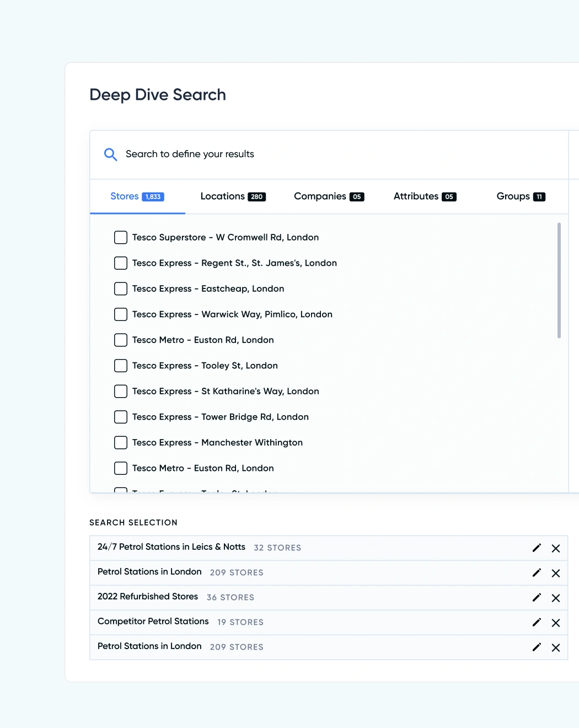Open the Companies tab
The width and height of the screenshot is (579, 728).
pyautogui.click(x=329, y=196)
